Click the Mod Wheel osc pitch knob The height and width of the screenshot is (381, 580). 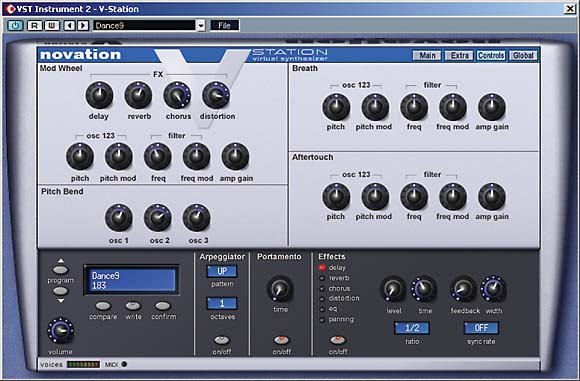[x=80, y=157]
